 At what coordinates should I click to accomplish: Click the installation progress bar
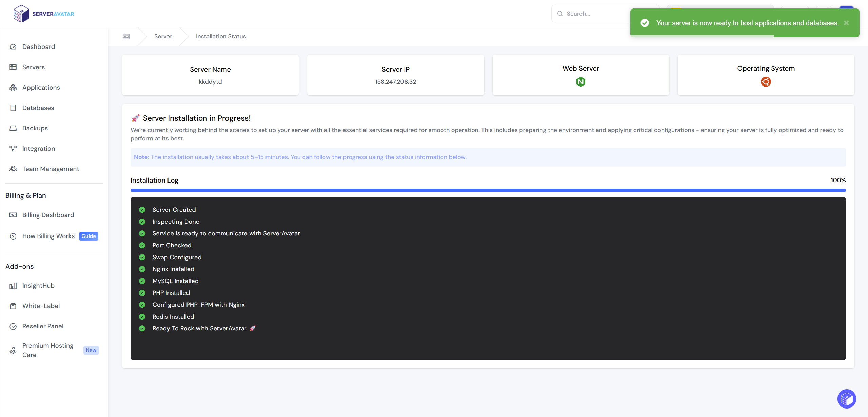click(488, 190)
